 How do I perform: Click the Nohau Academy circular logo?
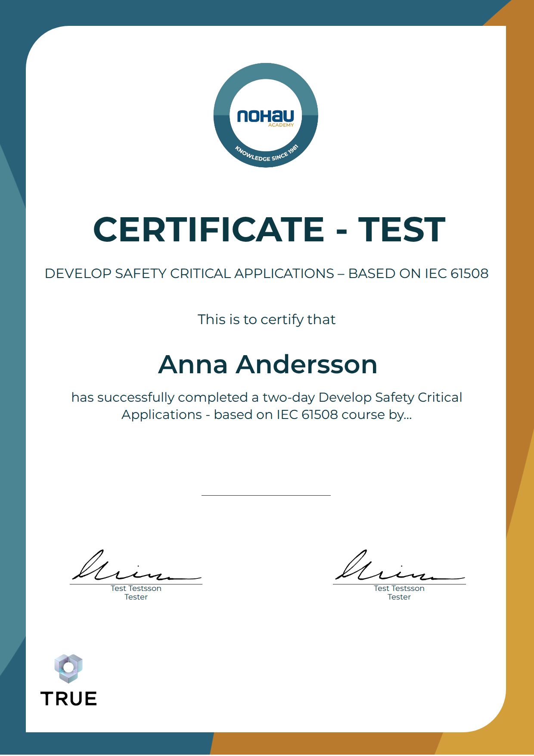(x=266, y=116)
